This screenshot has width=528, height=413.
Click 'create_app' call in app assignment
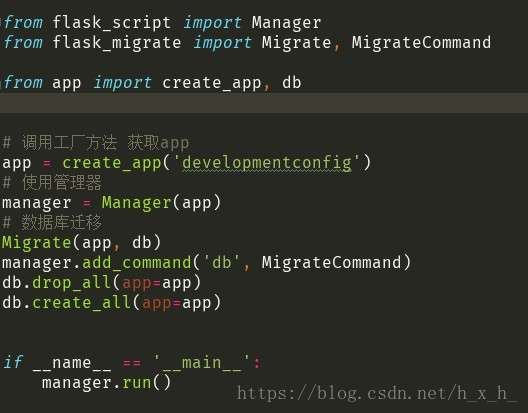pos(111,163)
